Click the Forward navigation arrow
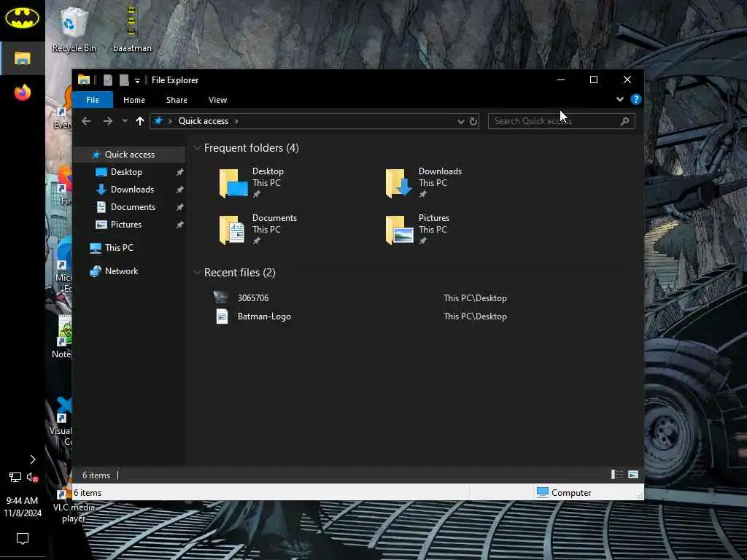 108,121
